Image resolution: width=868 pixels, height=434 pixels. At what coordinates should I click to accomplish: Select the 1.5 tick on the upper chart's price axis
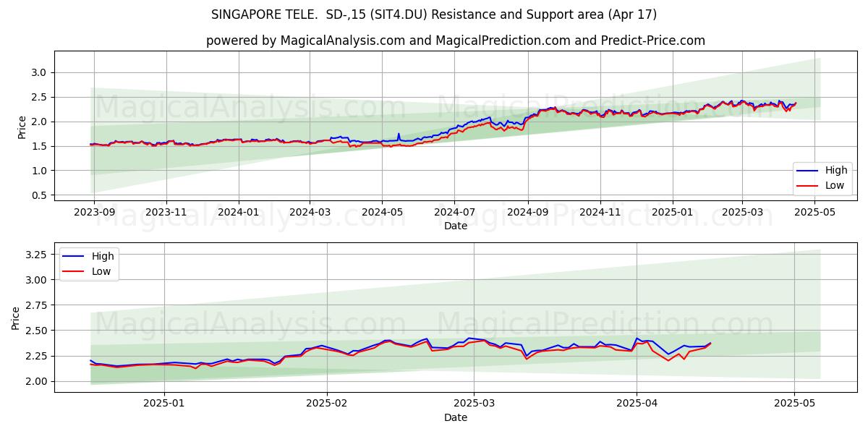click(39, 146)
